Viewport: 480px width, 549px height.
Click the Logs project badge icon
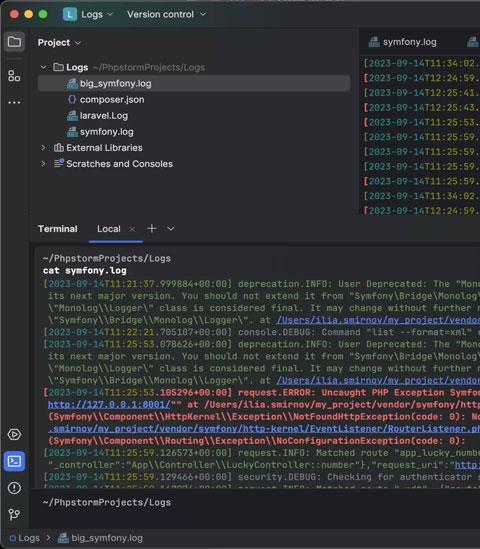point(70,14)
